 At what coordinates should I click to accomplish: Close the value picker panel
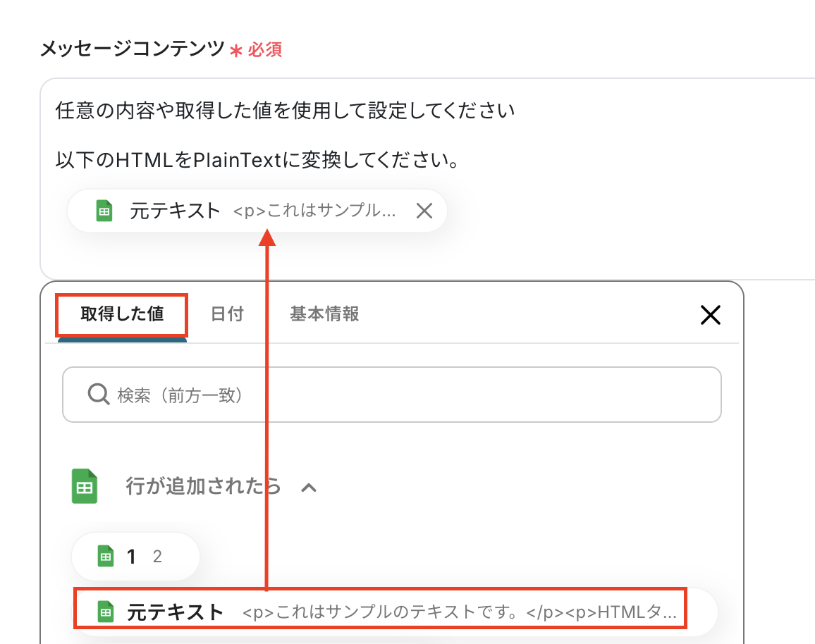[710, 315]
